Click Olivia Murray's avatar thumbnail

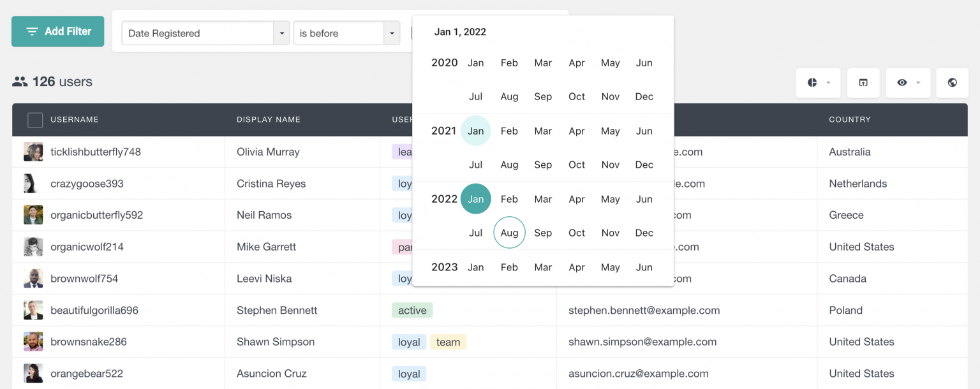pos(33,152)
